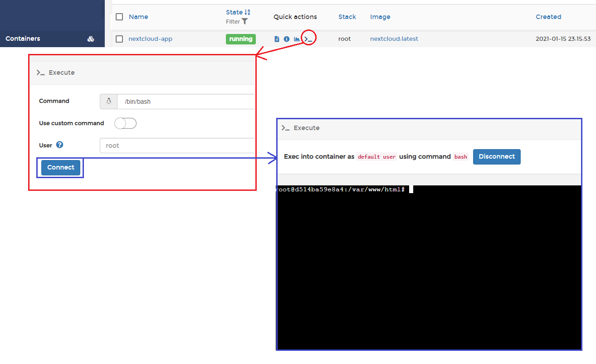Open the Command dropdown showing /bin/bash
This screenshot has width=596, height=364.
pos(186,102)
